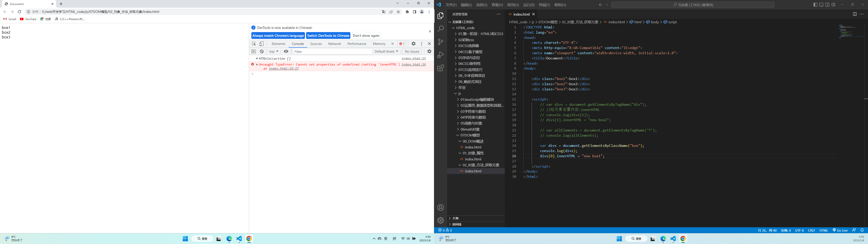This screenshot has height=244, width=868.
Task: Open the Chrome profile avatar
Action: (x=422, y=12)
